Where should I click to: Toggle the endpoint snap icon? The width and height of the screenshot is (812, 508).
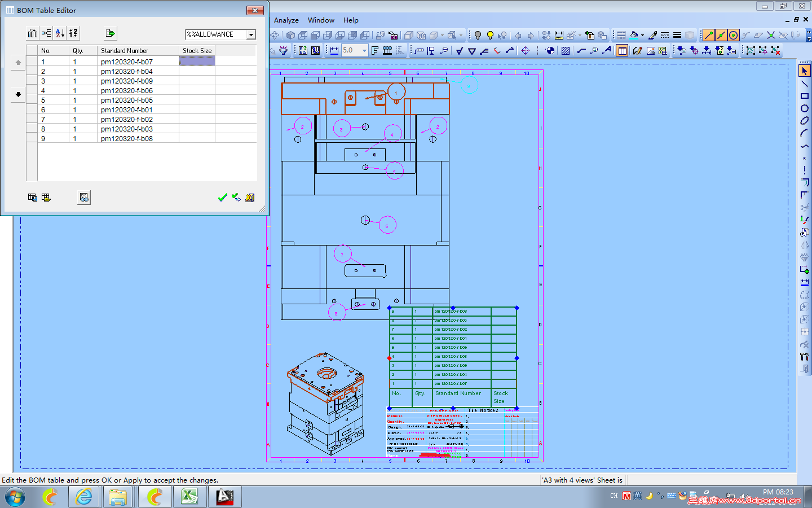point(709,35)
